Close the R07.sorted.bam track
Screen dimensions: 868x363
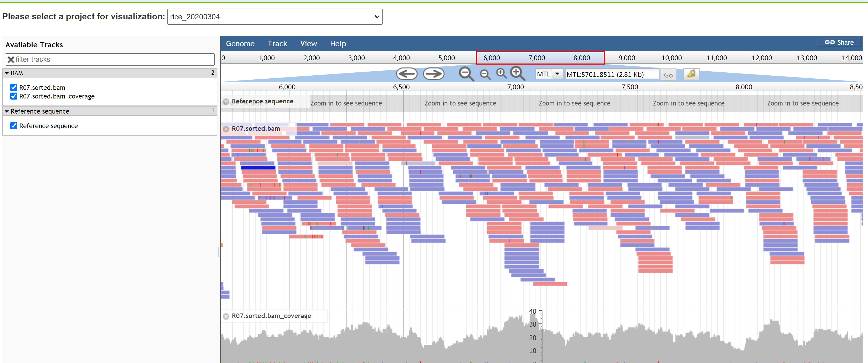(x=226, y=129)
